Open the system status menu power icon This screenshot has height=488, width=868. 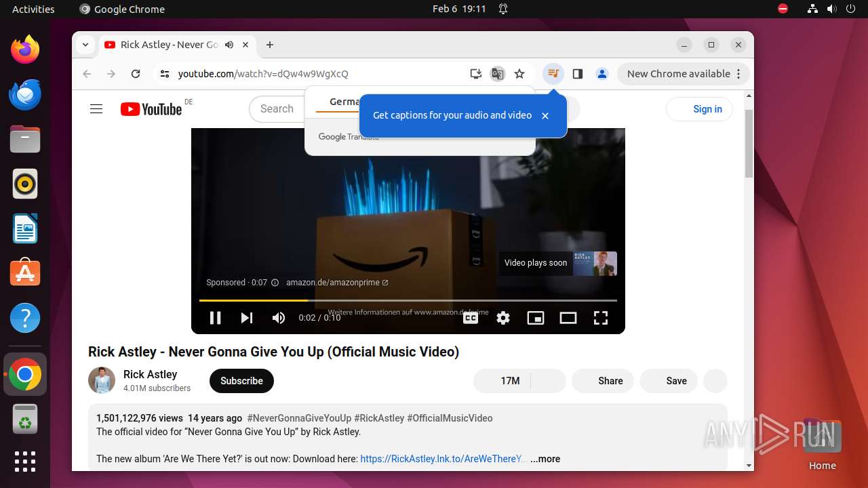[851, 9]
